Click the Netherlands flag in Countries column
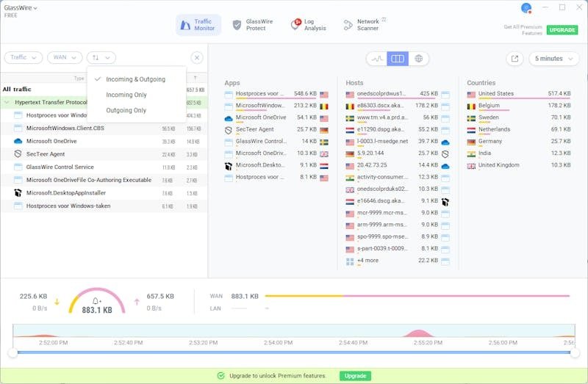The width and height of the screenshot is (588, 384). click(471, 131)
